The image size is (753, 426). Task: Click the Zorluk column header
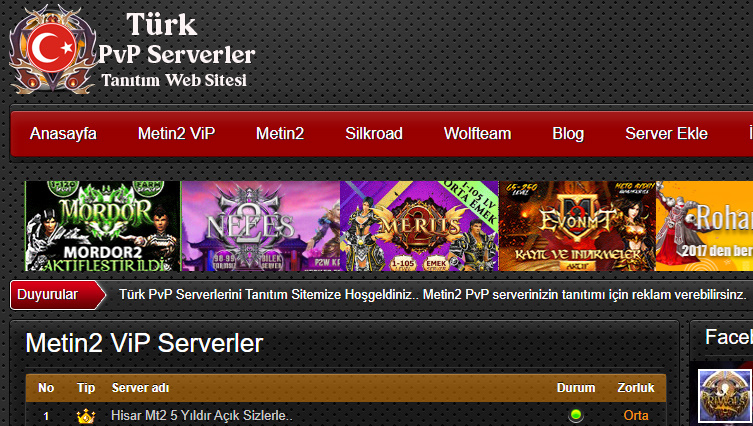point(636,388)
